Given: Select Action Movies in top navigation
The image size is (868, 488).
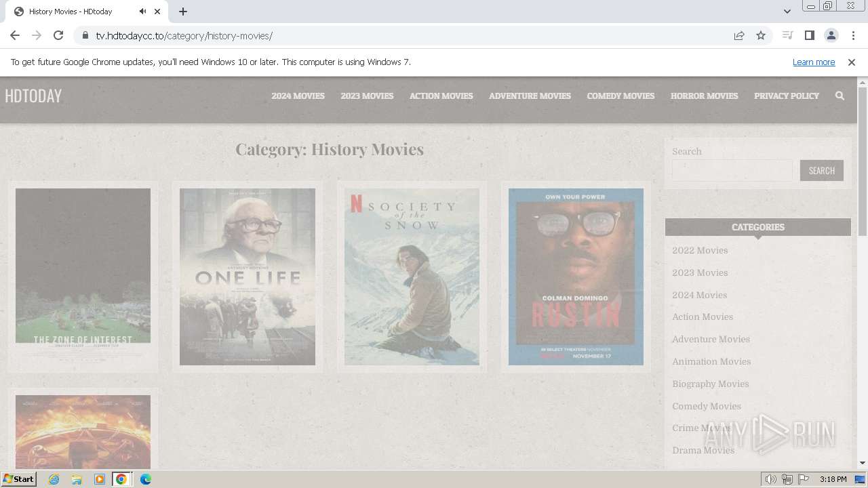Looking at the screenshot, I should coord(441,96).
